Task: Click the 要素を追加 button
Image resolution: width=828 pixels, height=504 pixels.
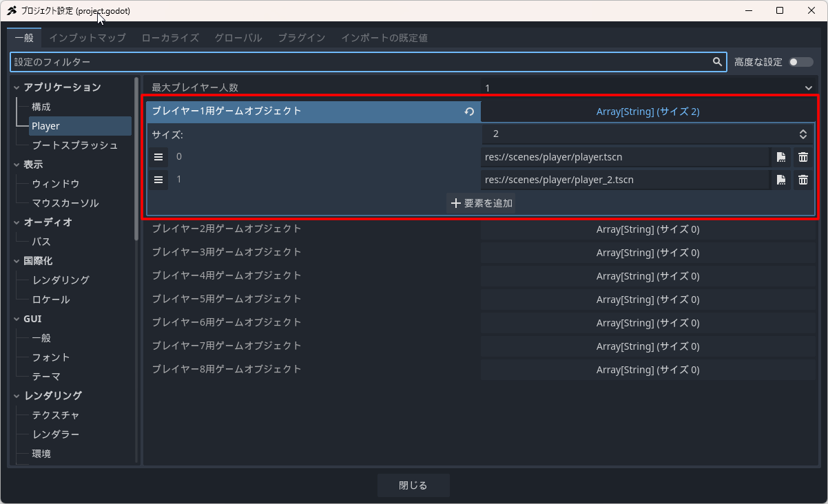Action: (x=481, y=203)
